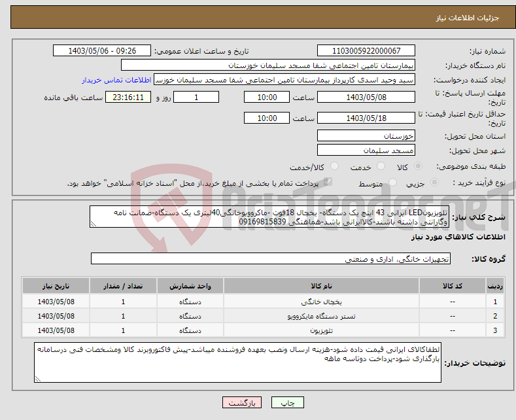Select the کالا radio button
The image size is (516, 420).
point(418,166)
